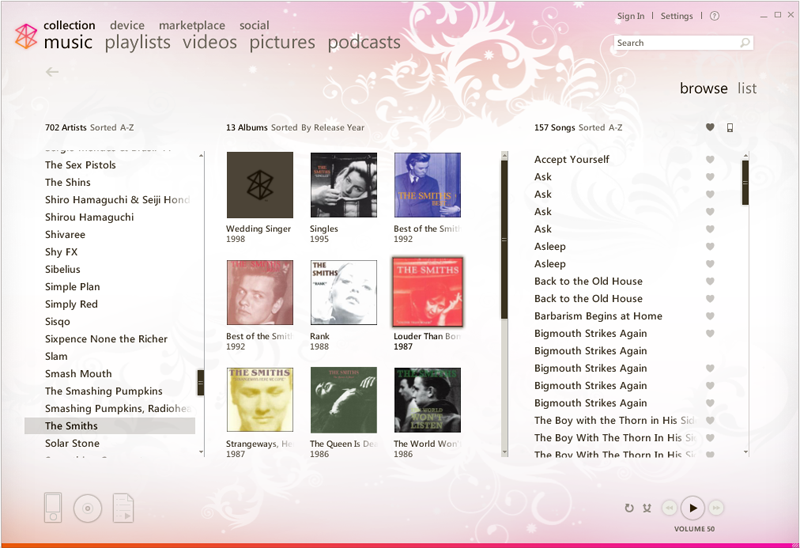
Task: Toggle heart for first Bigmouth Strikes Again
Action: (x=710, y=333)
